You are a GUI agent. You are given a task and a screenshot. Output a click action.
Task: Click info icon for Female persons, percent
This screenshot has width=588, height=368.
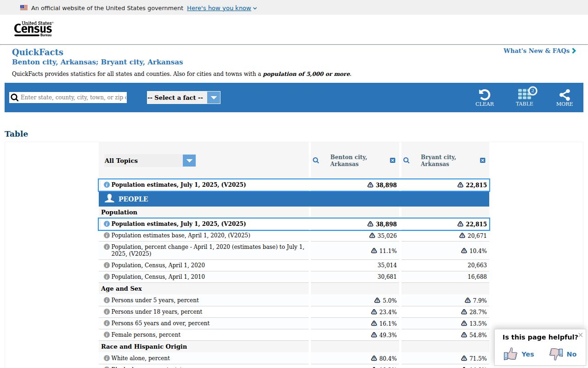(107, 335)
